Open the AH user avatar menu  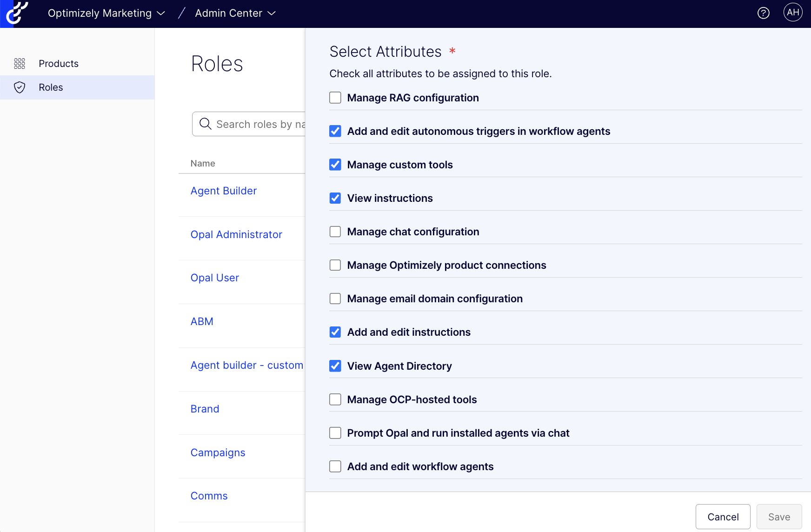coord(793,13)
